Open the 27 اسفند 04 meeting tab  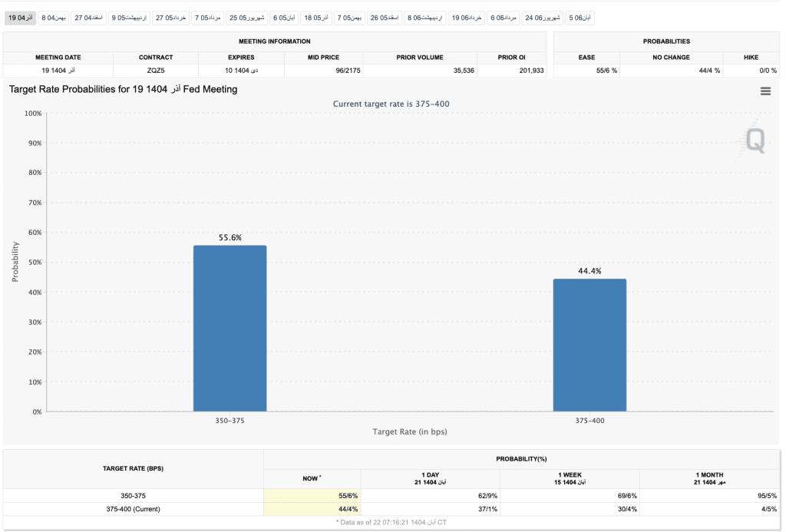(88, 17)
